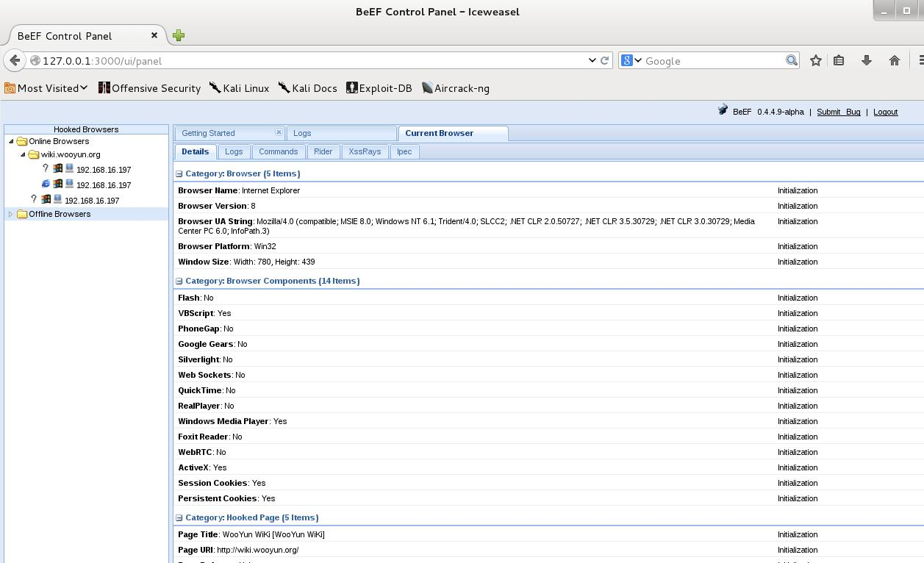Close the Getting Started tab
Screen dimensions: 924x563
[x=279, y=132]
